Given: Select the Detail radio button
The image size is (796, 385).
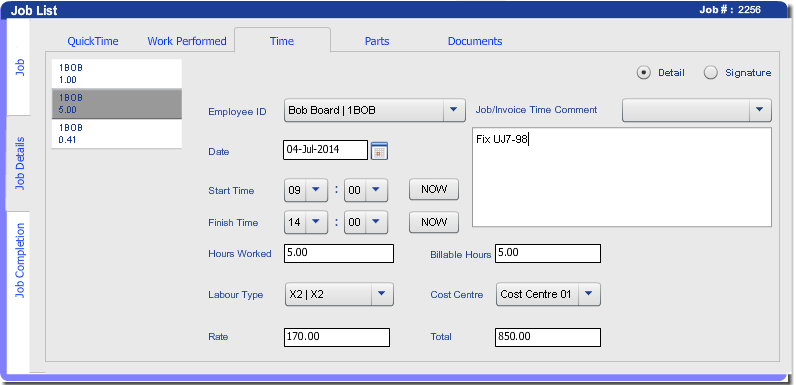Looking at the screenshot, I should point(643,73).
